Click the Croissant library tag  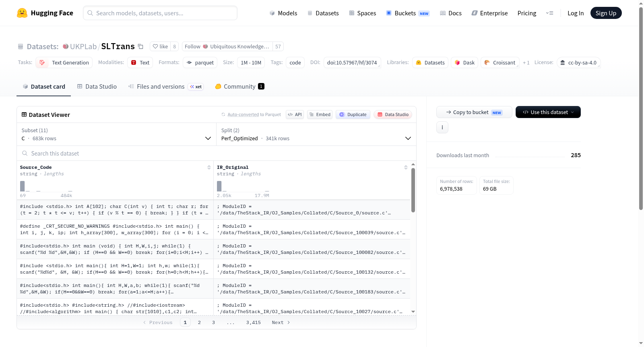pos(500,62)
